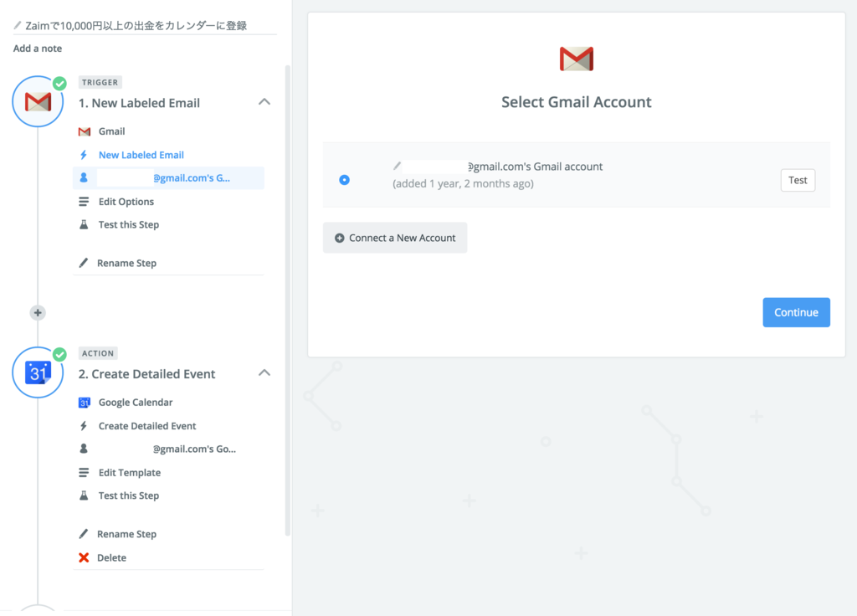Click the Zap title text field

[145, 25]
